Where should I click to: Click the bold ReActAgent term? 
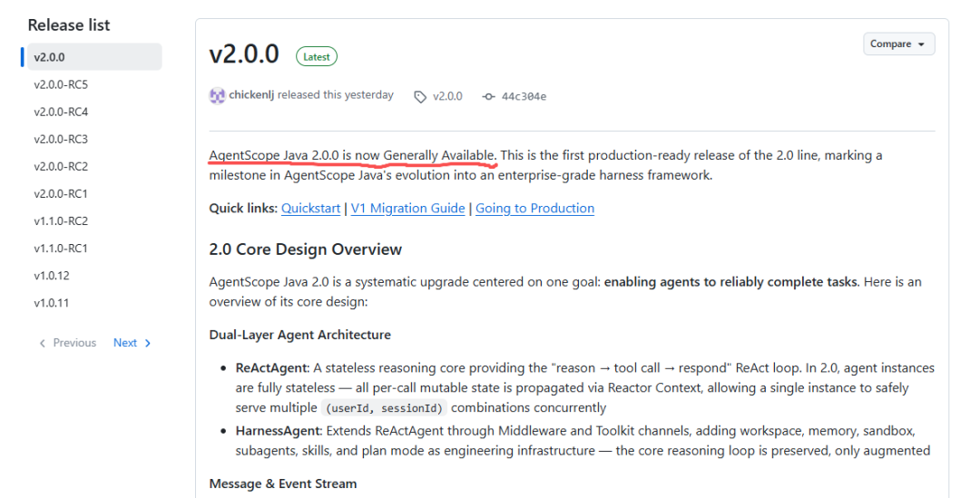[x=272, y=368]
